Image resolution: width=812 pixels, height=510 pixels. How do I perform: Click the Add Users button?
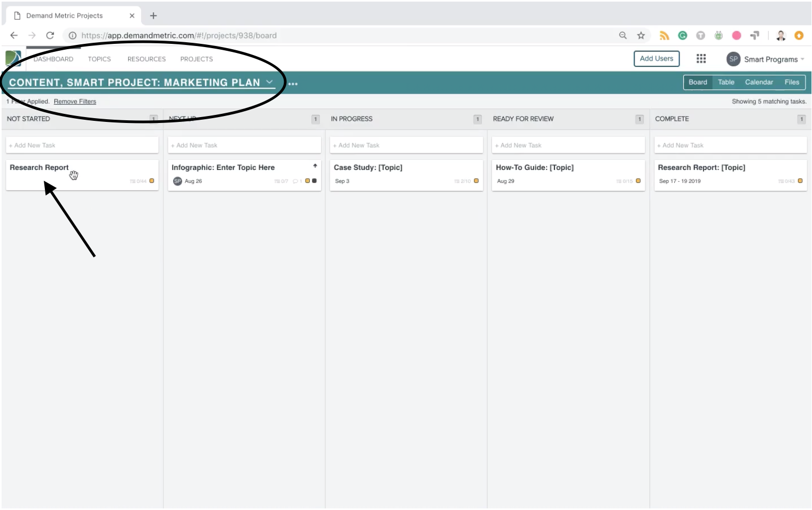(657, 59)
